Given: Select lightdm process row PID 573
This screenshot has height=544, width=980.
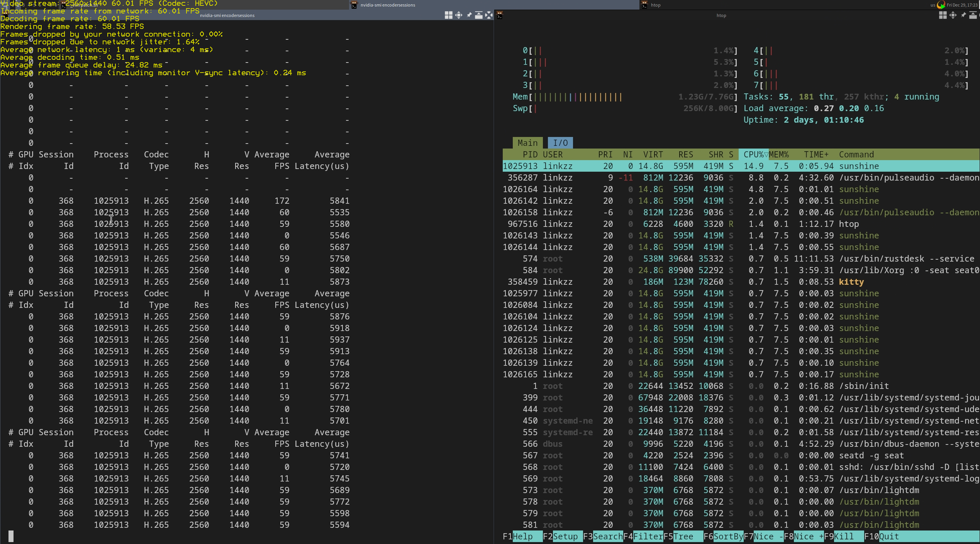Looking at the screenshot, I should pos(741,490).
